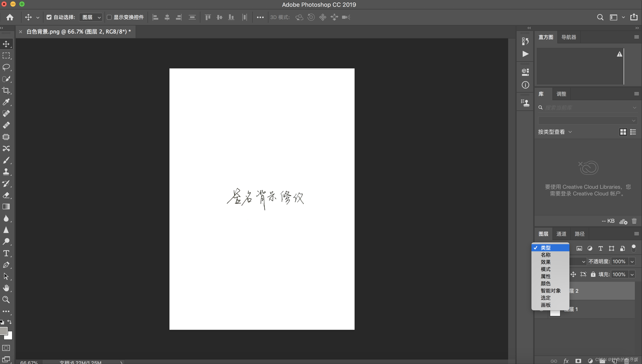
Task: Select the Eyedropper tool
Action: coord(6,102)
